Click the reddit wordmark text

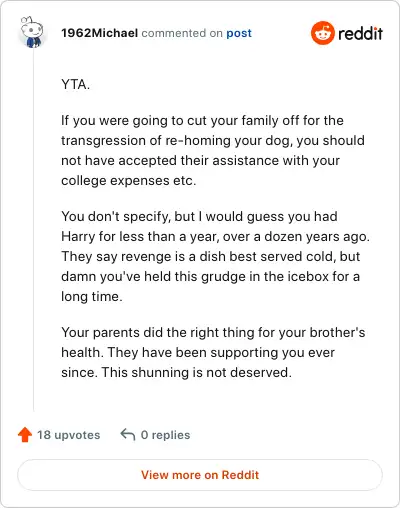[x=360, y=33]
